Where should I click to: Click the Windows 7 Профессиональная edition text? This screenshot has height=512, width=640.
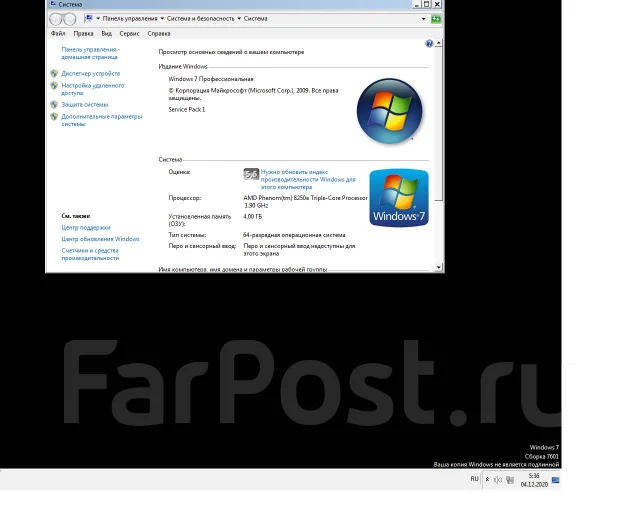pyautogui.click(x=211, y=79)
